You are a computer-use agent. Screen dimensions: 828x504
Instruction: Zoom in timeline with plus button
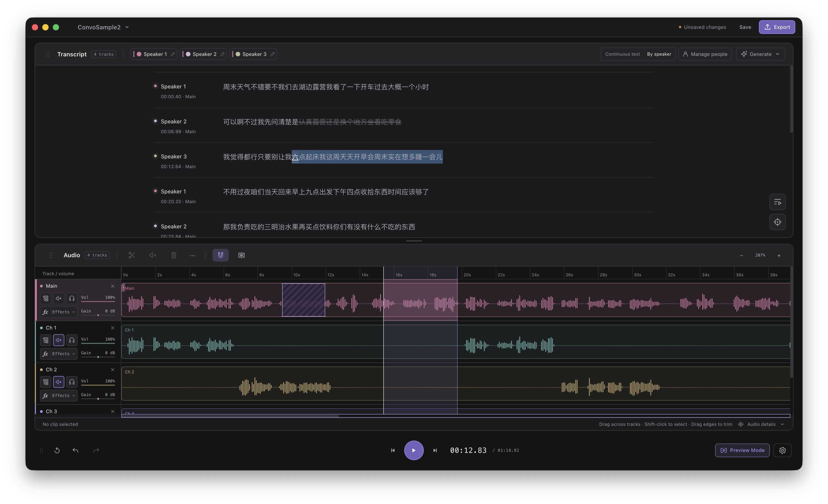pyautogui.click(x=779, y=256)
